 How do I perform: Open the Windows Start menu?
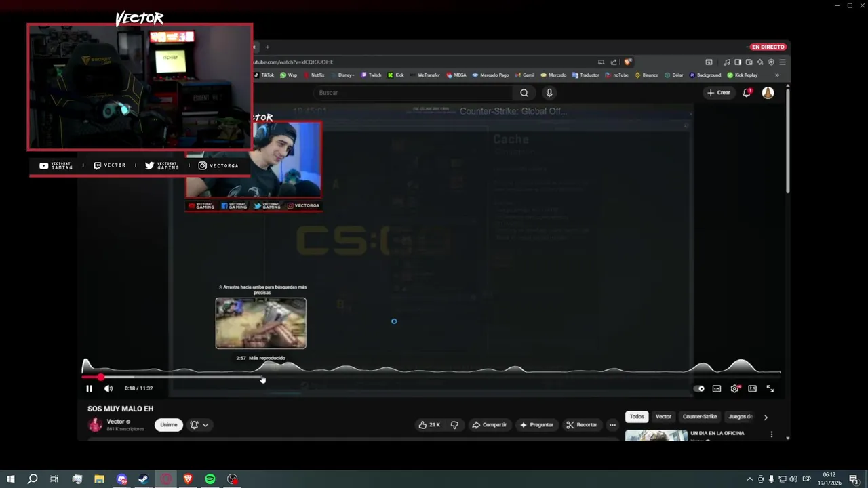[10, 479]
